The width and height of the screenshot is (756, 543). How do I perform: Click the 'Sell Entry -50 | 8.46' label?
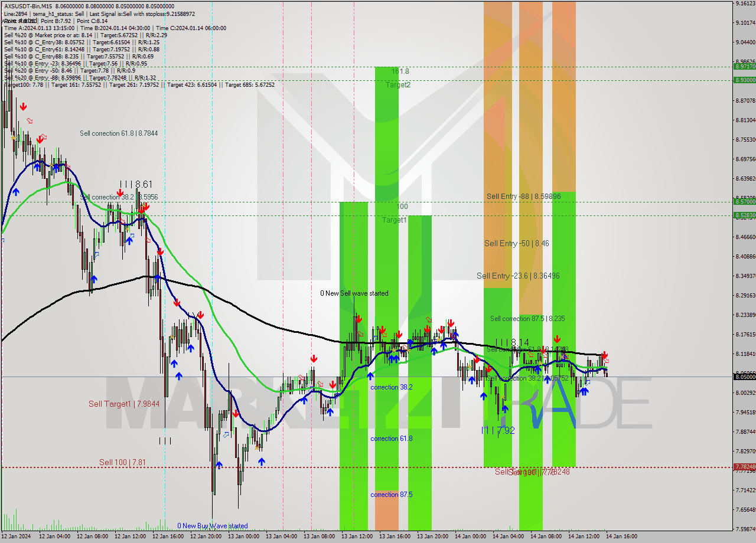(x=517, y=243)
